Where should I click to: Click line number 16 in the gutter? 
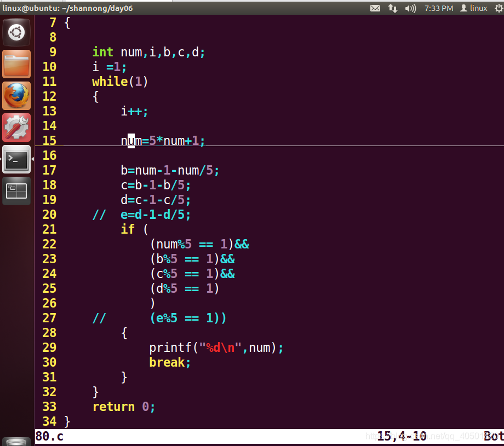click(x=49, y=156)
